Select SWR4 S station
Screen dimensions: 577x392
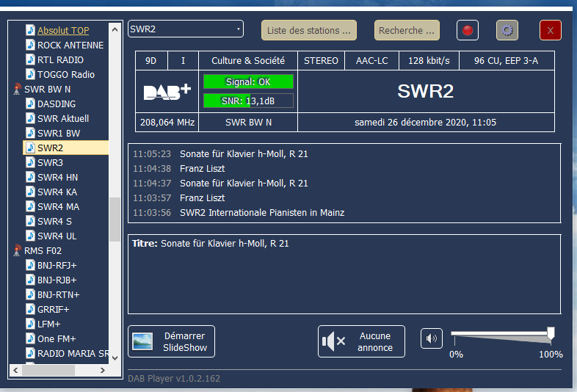click(54, 222)
